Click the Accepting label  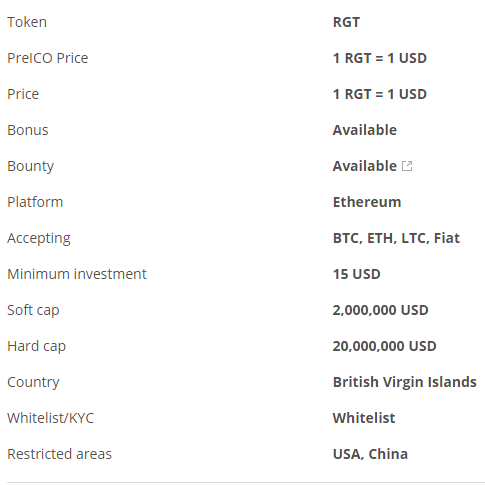39,239
